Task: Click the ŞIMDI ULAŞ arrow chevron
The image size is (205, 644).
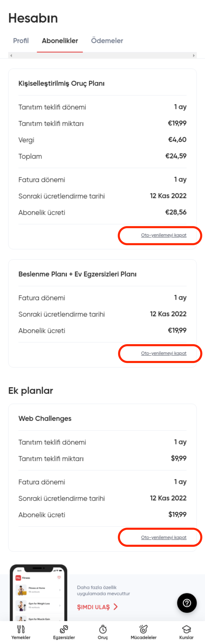Action: tap(115, 607)
